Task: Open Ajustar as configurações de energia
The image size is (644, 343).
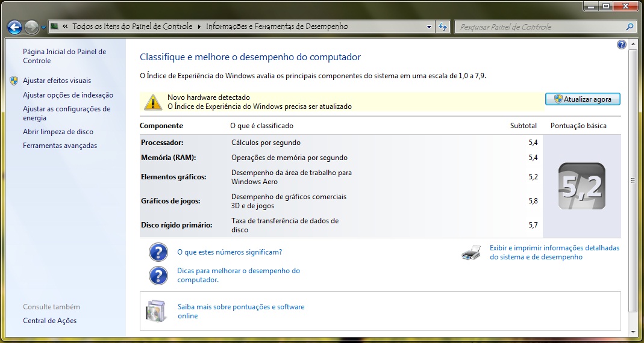Action: point(66,114)
